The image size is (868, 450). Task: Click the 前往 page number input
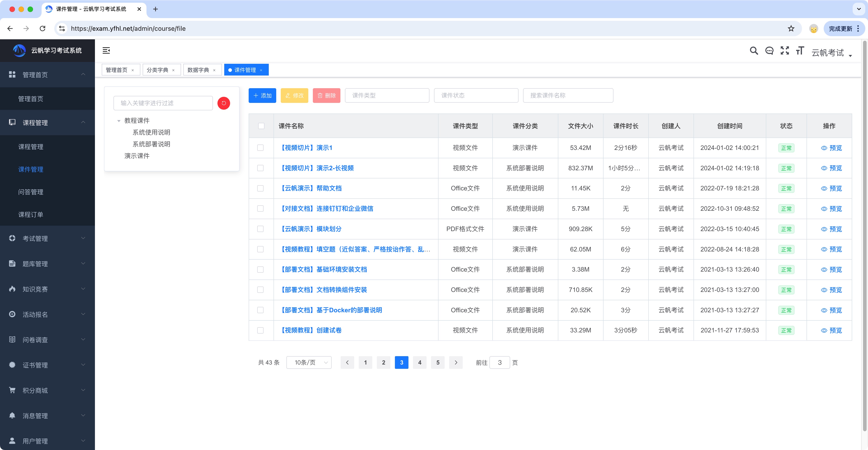point(499,362)
